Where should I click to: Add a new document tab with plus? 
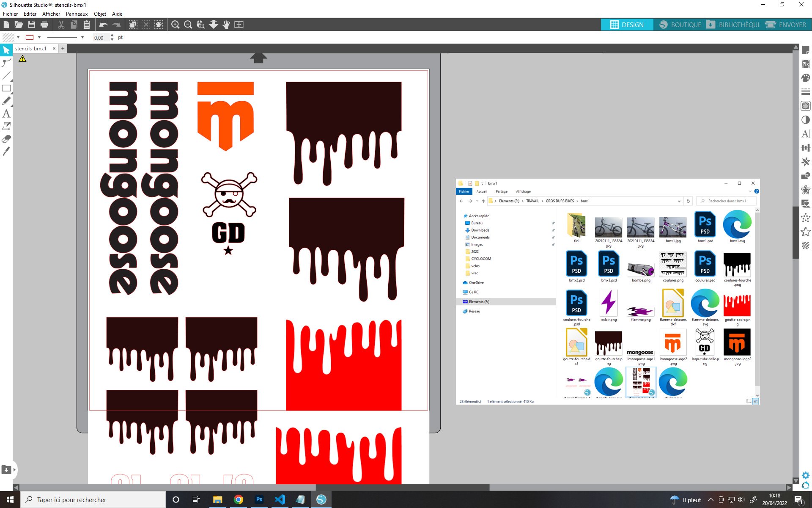click(x=63, y=49)
